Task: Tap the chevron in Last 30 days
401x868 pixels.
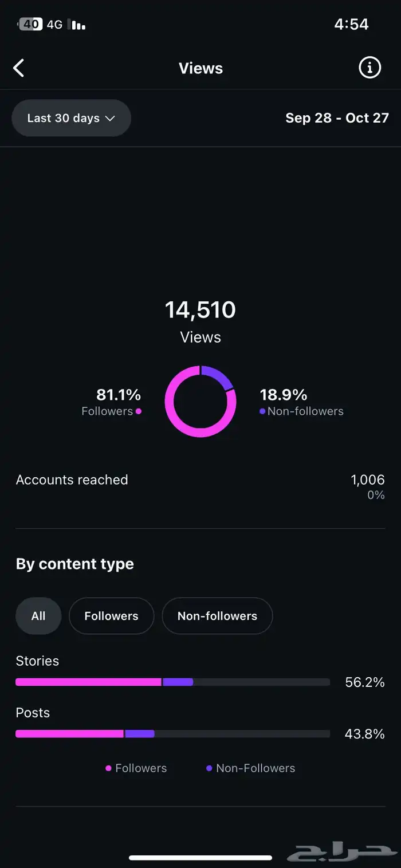Action: point(111,119)
